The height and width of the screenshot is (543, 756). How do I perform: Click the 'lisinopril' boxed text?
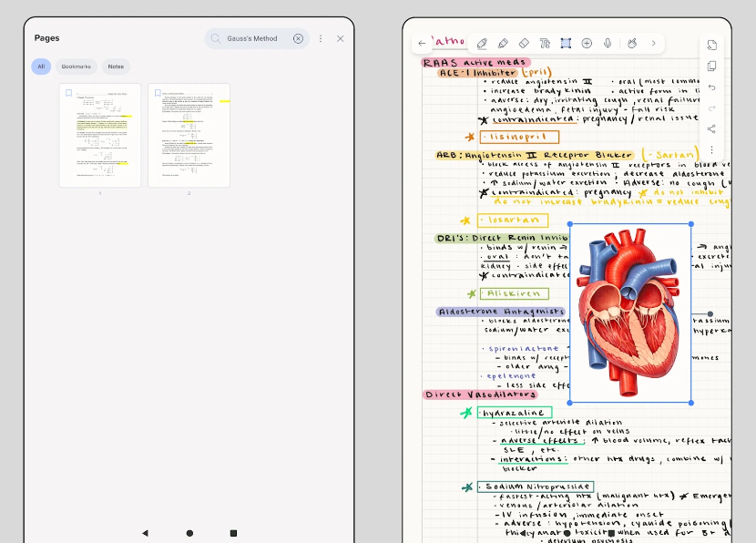tap(519, 137)
